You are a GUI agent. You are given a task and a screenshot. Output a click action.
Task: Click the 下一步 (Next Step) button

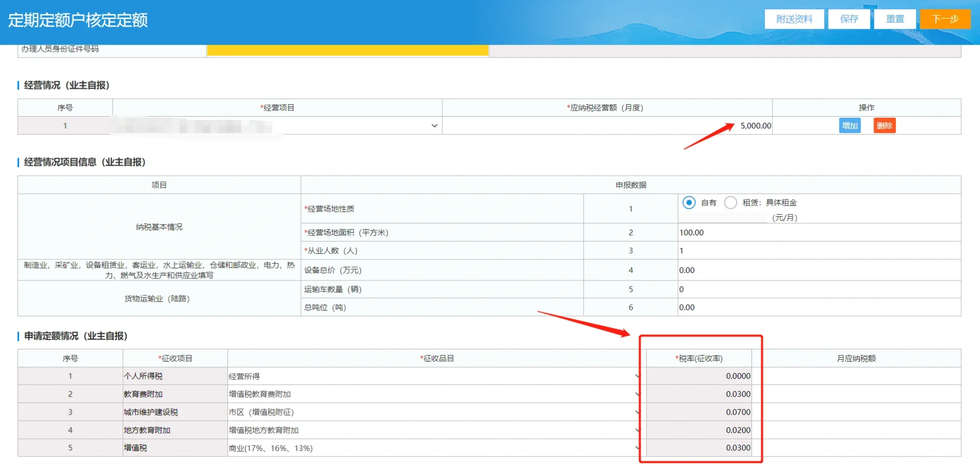[945, 18]
